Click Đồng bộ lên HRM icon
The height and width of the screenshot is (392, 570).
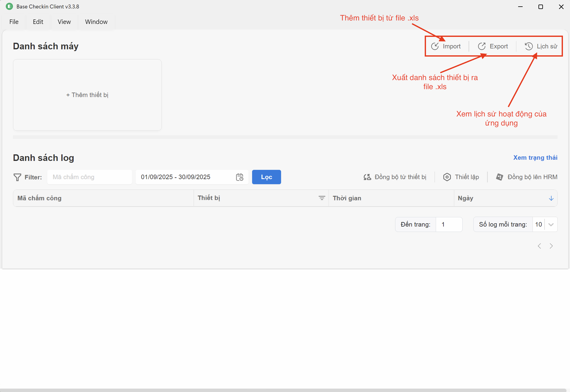500,177
